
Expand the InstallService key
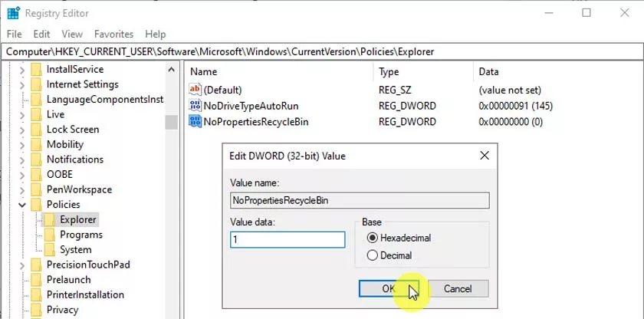pyautogui.click(x=22, y=70)
